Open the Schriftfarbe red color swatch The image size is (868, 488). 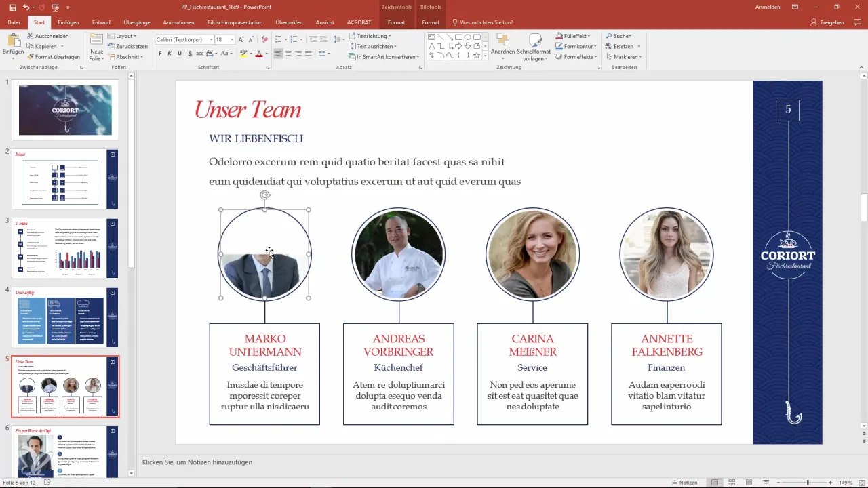click(259, 54)
